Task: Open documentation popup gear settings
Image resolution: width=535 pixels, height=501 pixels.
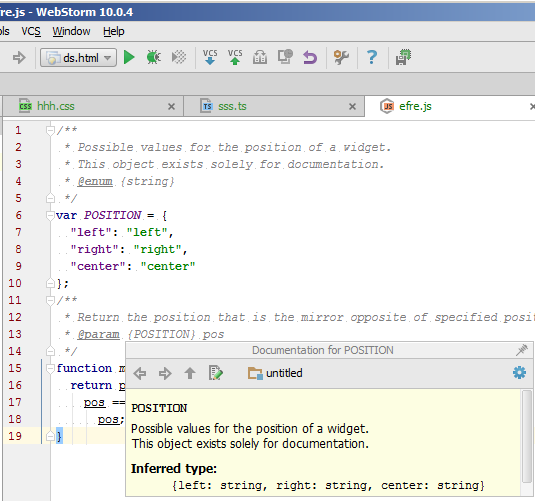Action: (x=519, y=373)
